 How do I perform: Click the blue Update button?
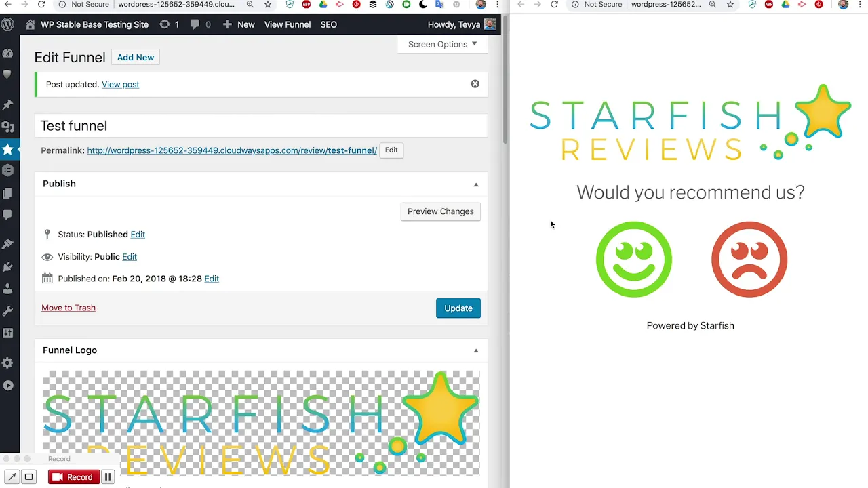click(x=458, y=308)
